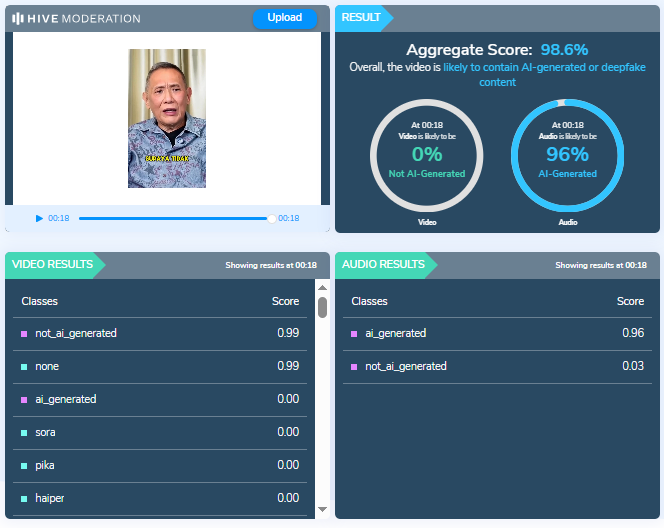Viewport: 664px width, 528px height.
Task: Click the purple square beside ai_generated video class
Action: [x=24, y=400]
